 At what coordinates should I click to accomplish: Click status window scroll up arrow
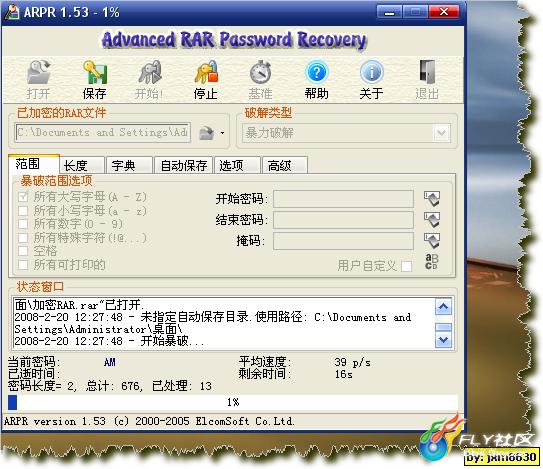[444, 306]
